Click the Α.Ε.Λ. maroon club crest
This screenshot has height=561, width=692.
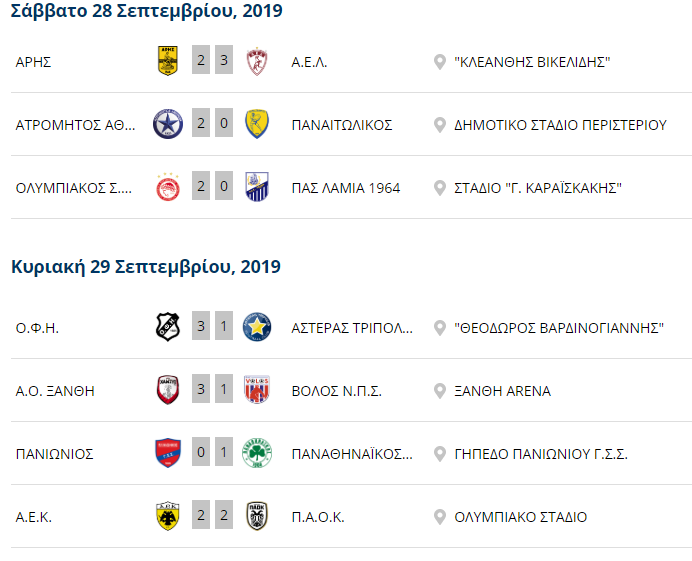(257, 61)
